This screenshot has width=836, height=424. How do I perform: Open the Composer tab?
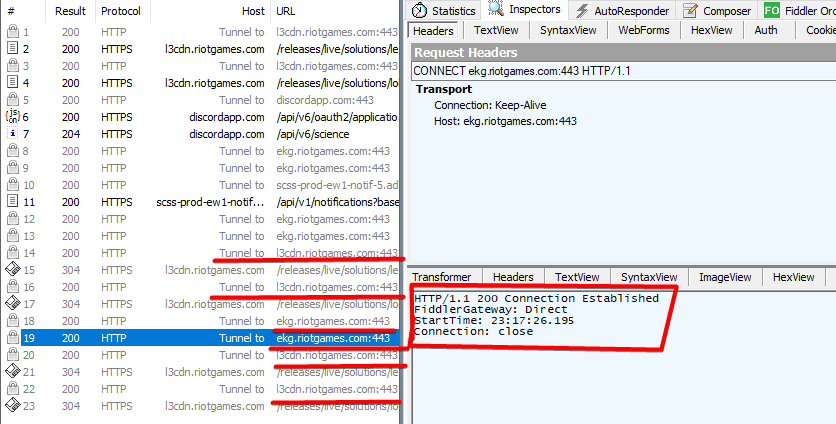point(717,11)
